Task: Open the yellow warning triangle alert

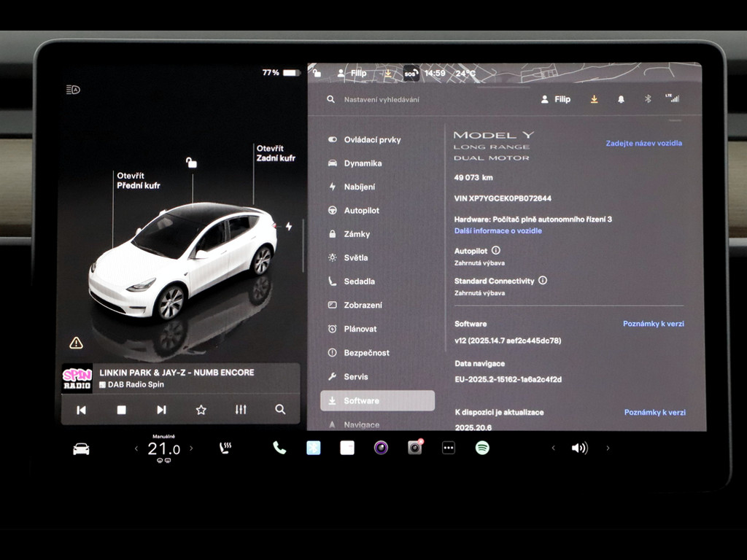Action: [76, 343]
